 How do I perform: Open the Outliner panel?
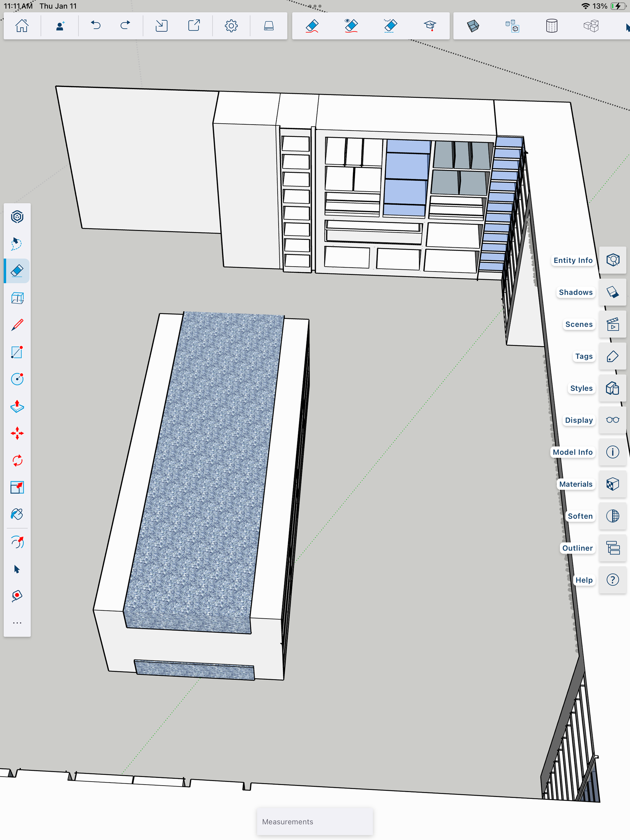[612, 548]
